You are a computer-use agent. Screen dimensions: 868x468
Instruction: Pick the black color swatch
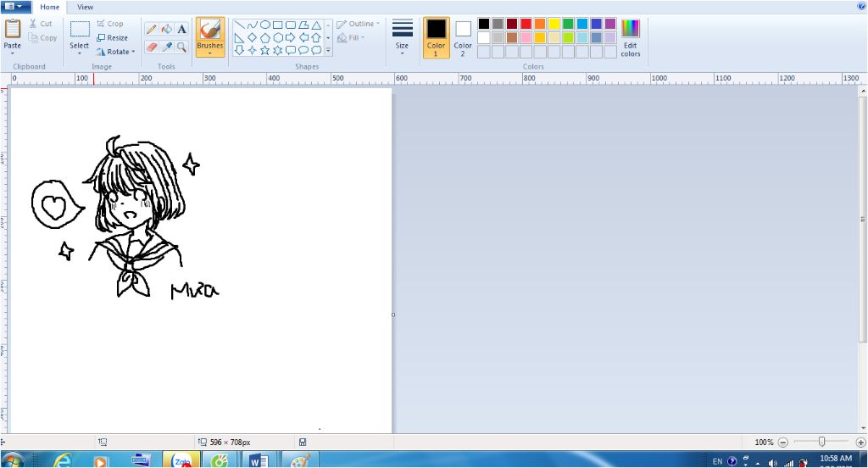pyautogui.click(x=484, y=24)
